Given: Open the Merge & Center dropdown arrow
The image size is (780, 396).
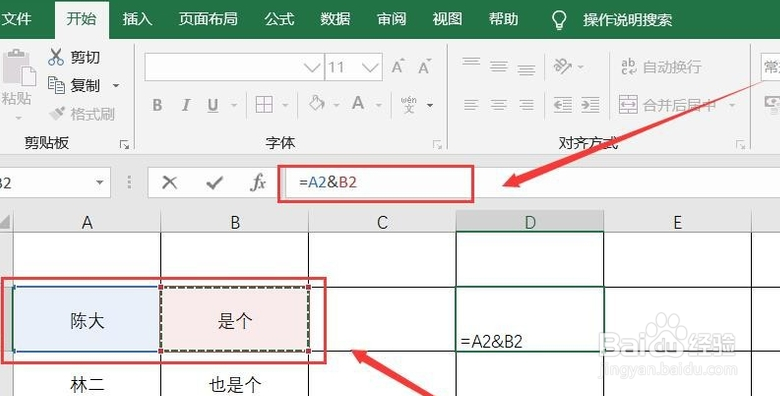Looking at the screenshot, I should pos(732,105).
